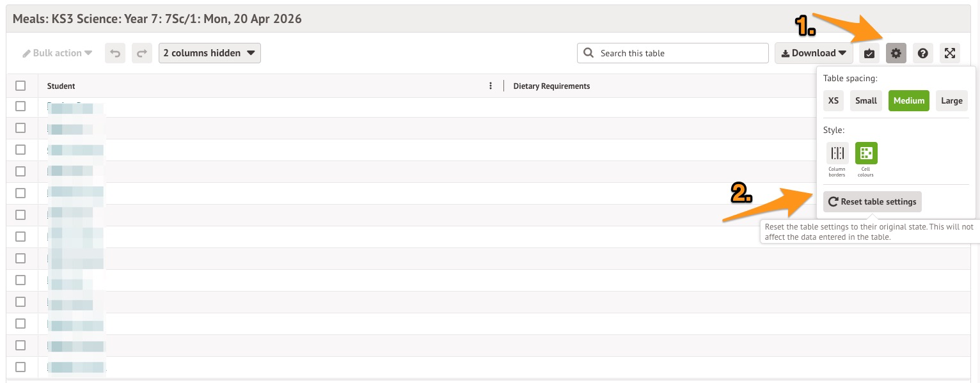
Task: Enable Column borders style
Action: coord(837,153)
